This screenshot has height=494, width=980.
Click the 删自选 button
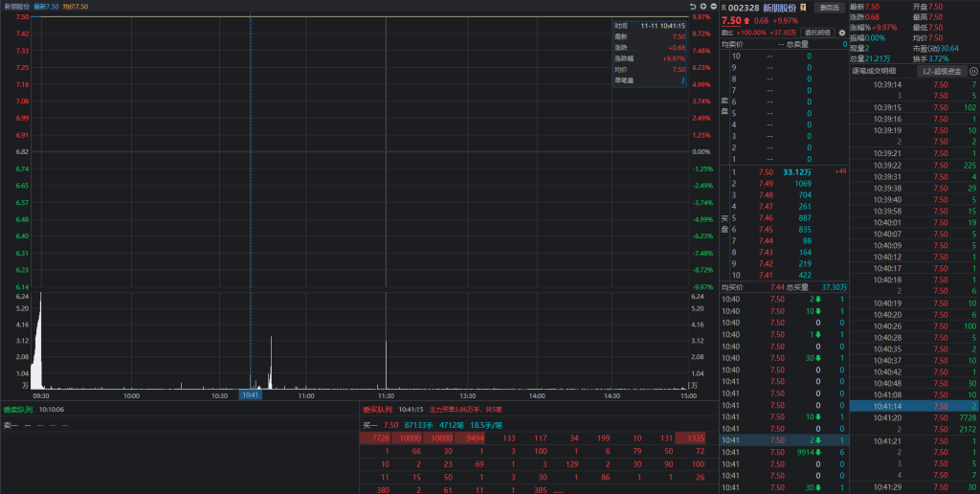830,7
